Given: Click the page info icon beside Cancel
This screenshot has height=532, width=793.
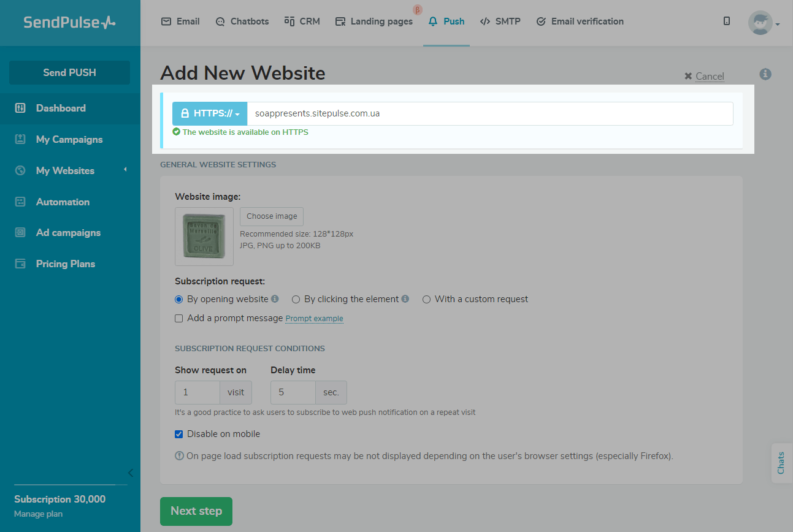Looking at the screenshot, I should click(765, 74).
